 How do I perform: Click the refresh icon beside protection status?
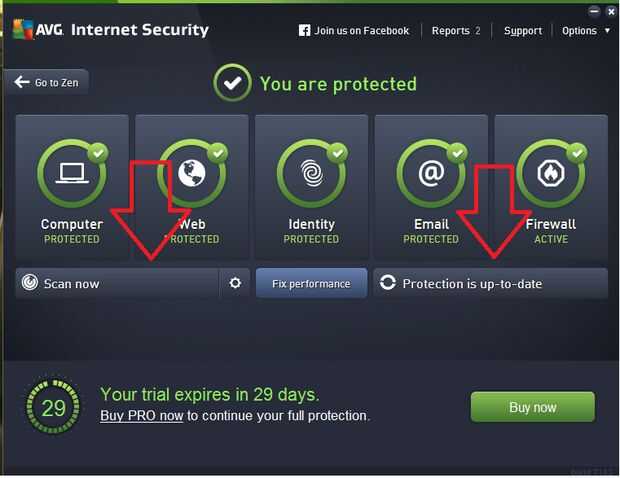pos(388,284)
